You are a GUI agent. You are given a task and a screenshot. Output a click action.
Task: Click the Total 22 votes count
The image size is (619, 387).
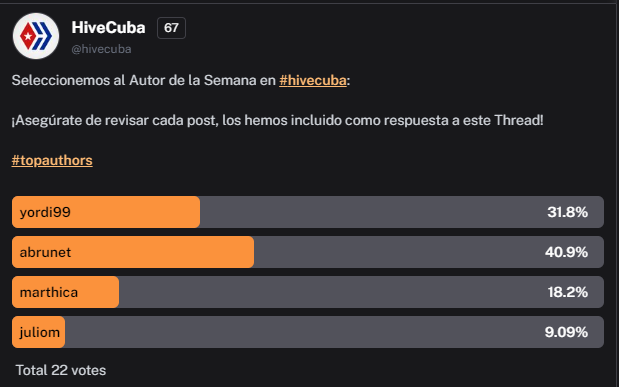tap(61, 370)
